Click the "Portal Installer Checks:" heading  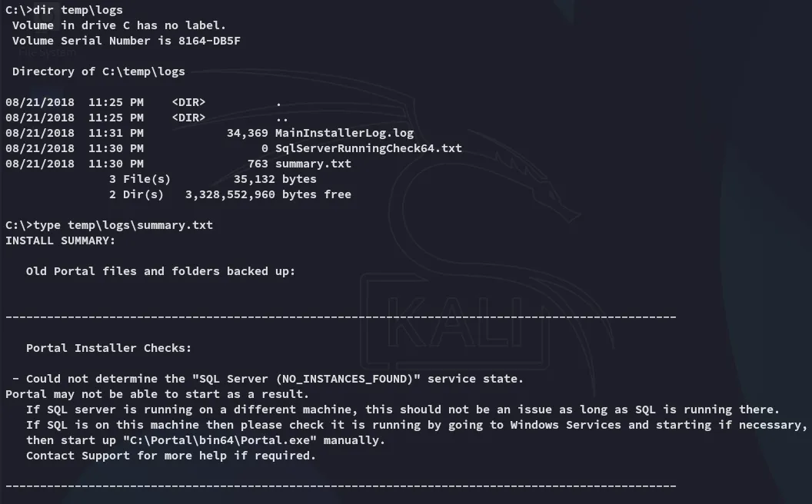108,348
